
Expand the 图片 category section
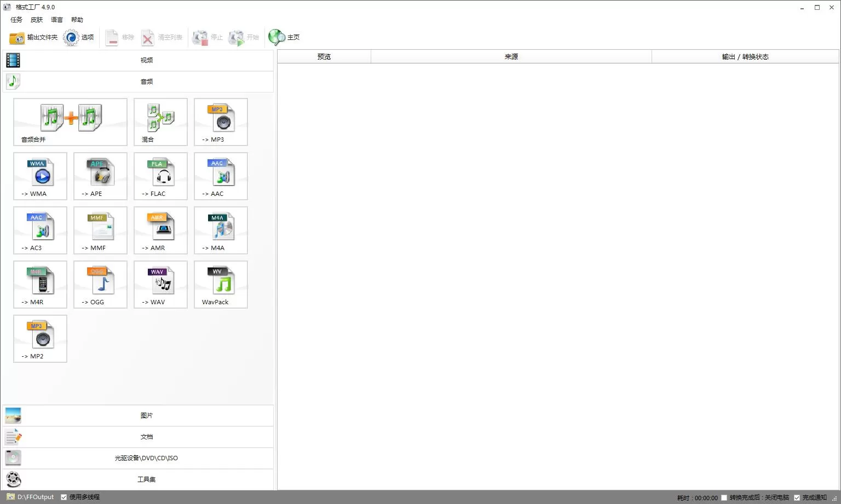138,416
